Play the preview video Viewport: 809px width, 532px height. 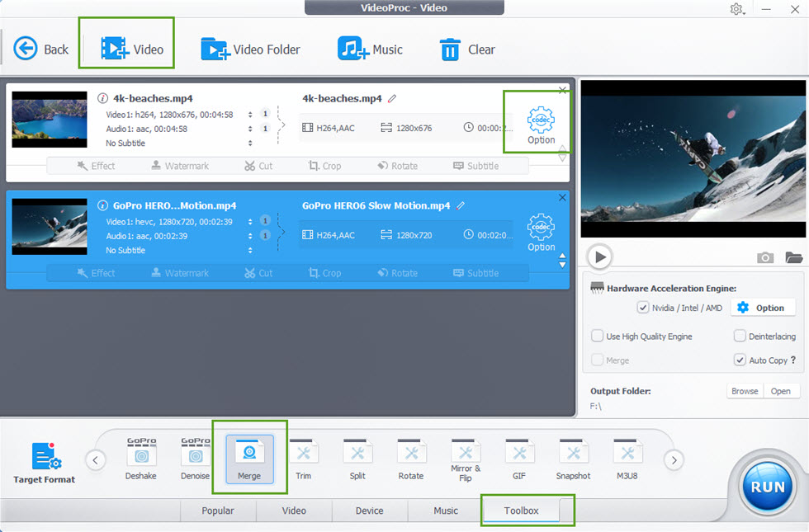point(600,257)
